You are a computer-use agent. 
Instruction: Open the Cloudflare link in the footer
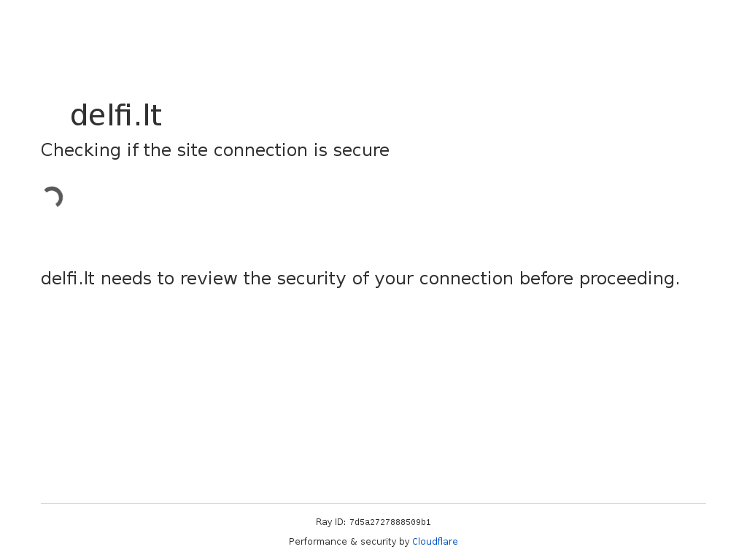pos(435,542)
